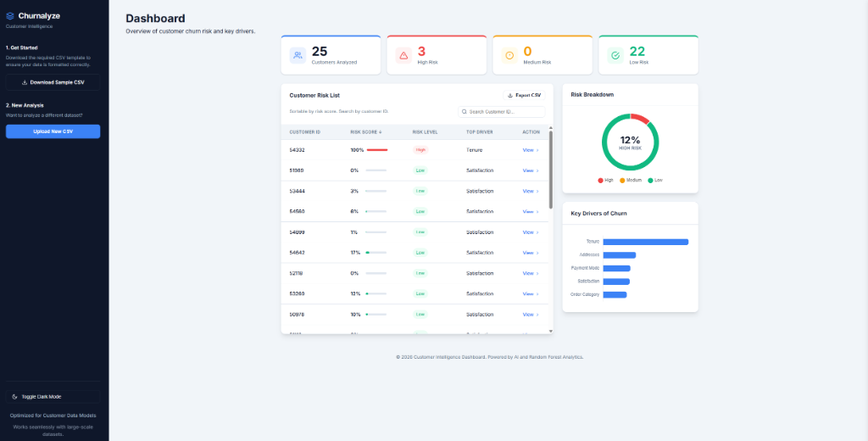View details for customer 54332
This screenshot has height=441, width=868.
(531, 150)
